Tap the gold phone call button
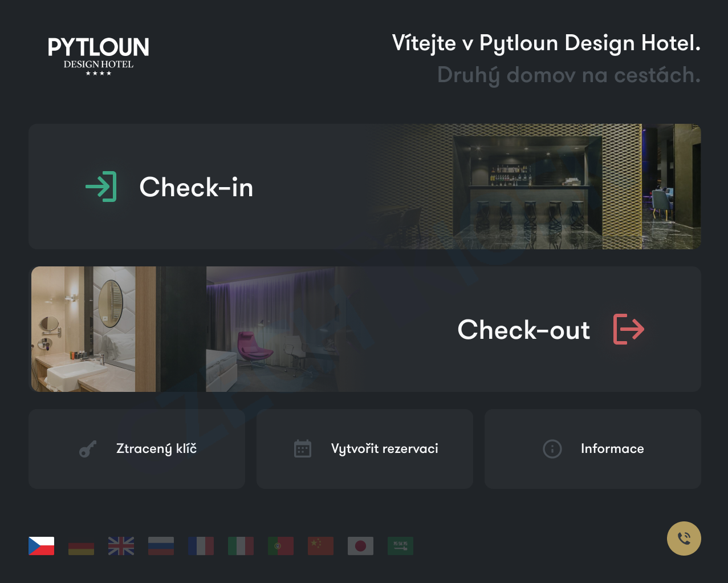This screenshot has height=583, width=728. pos(684,539)
